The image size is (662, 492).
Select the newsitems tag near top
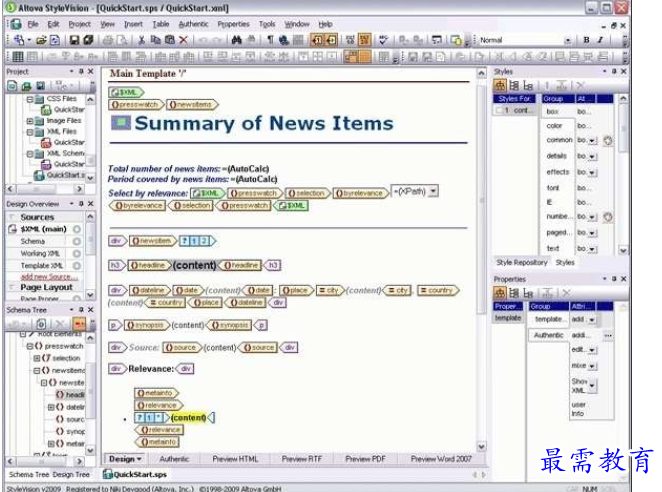click(x=192, y=104)
